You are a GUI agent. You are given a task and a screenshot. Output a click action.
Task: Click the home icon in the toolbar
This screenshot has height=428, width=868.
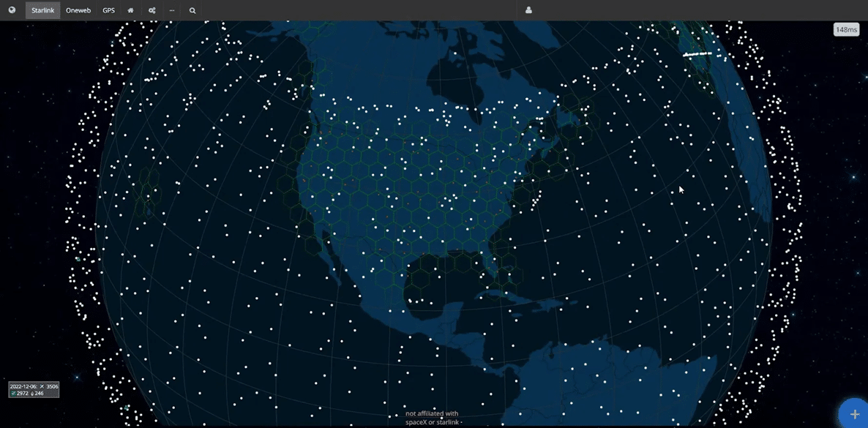[131, 10]
